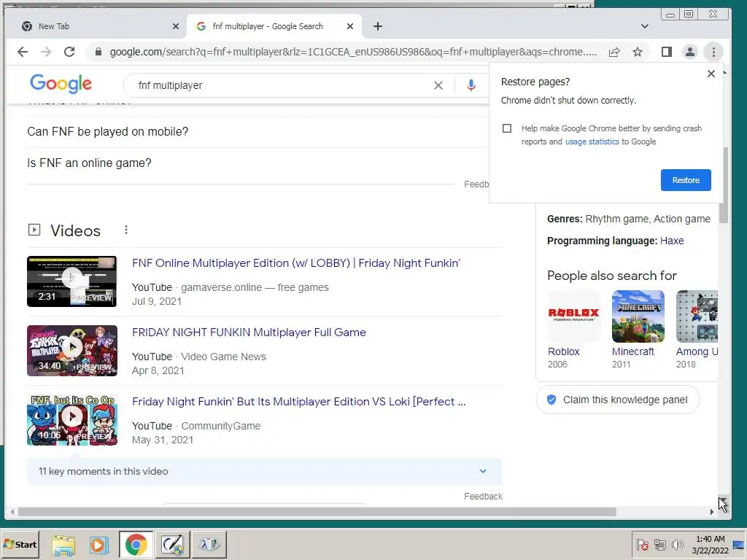747x560 pixels.
Task: Open the Windows Start menu
Action: pos(20,544)
